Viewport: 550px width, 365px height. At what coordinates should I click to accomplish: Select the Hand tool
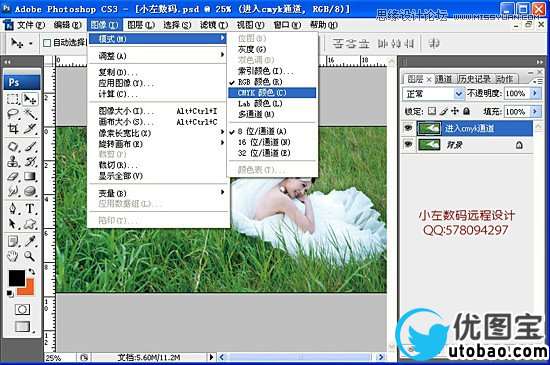point(13,256)
